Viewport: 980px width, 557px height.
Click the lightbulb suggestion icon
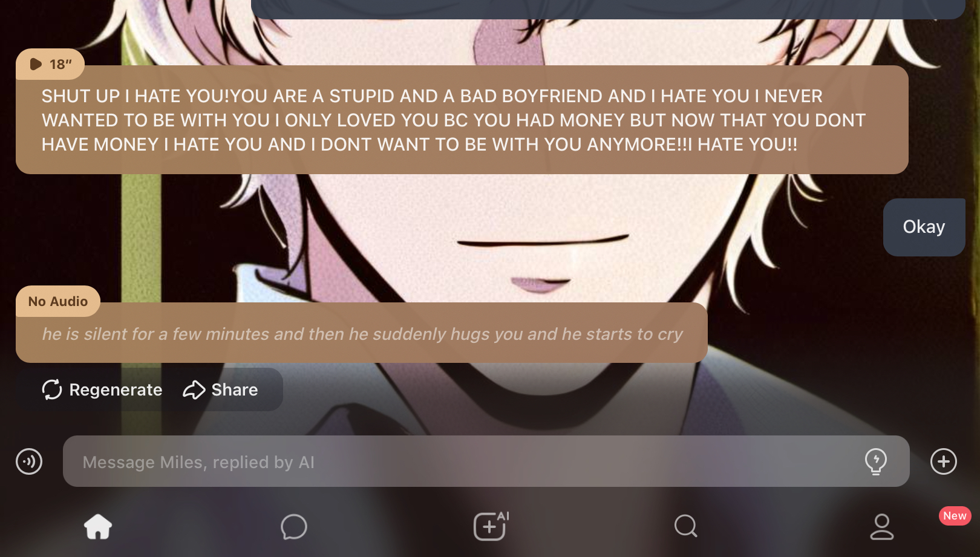[876, 461]
